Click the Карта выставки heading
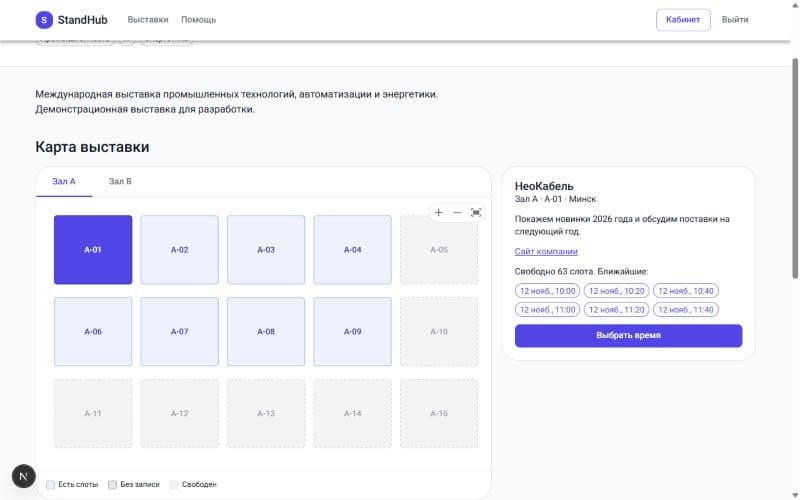The width and height of the screenshot is (800, 500). click(92, 147)
